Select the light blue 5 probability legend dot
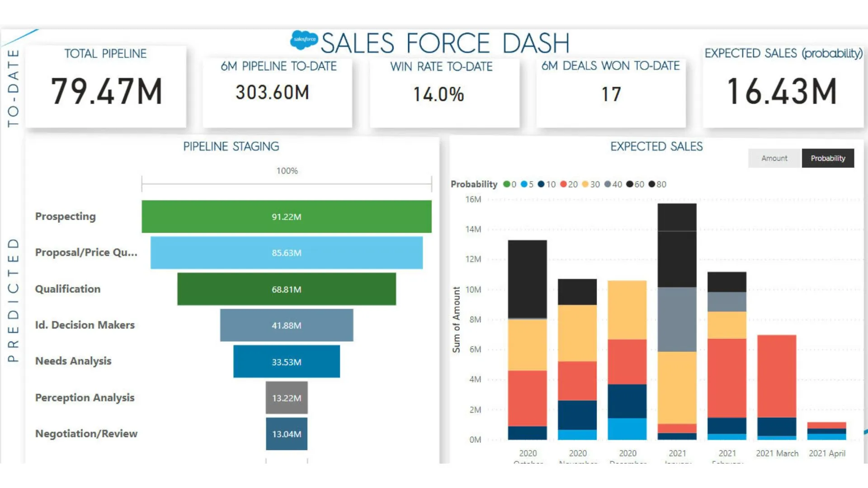 coord(524,184)
